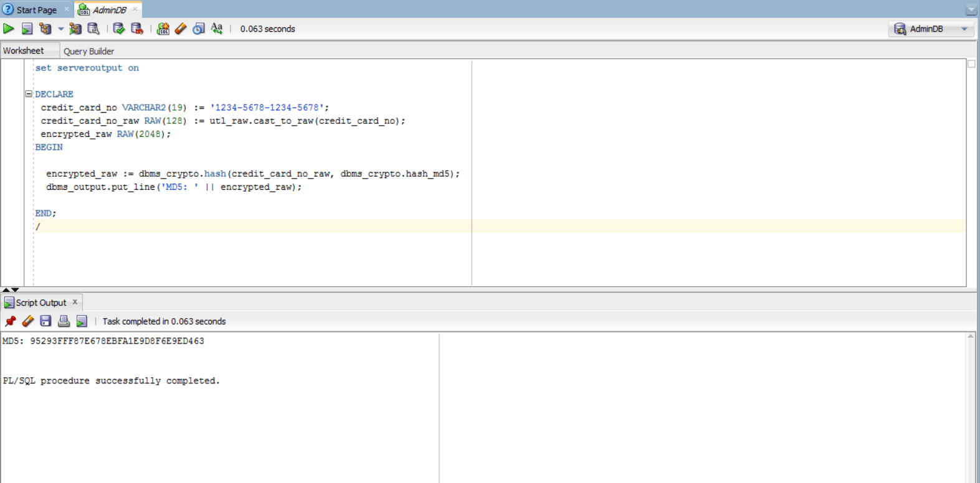Open the AdminDB connection dropdown
This screenshot has width=980, height=483.
pos(931,29)
